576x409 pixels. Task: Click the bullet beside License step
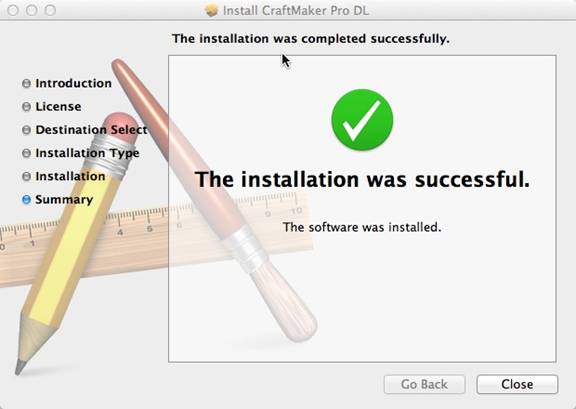point(26,107)
